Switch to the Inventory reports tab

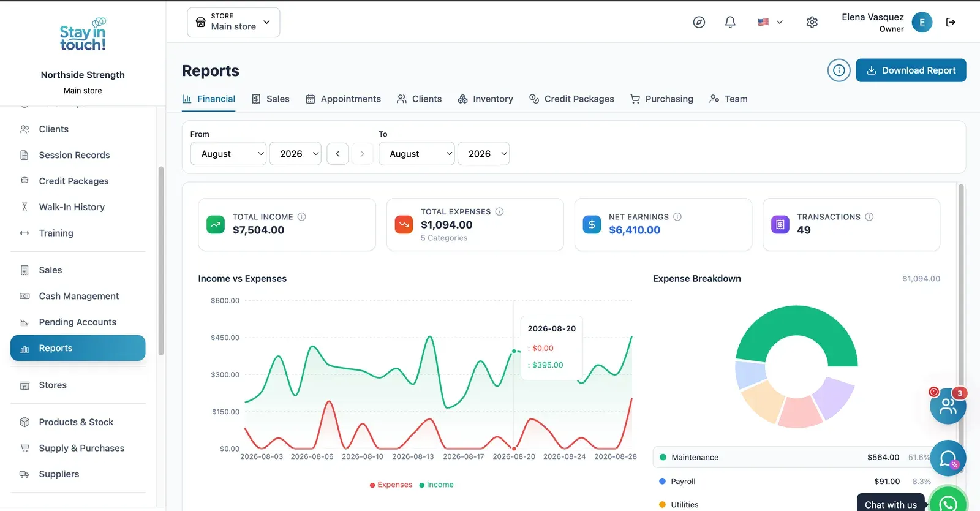[485, 99]
